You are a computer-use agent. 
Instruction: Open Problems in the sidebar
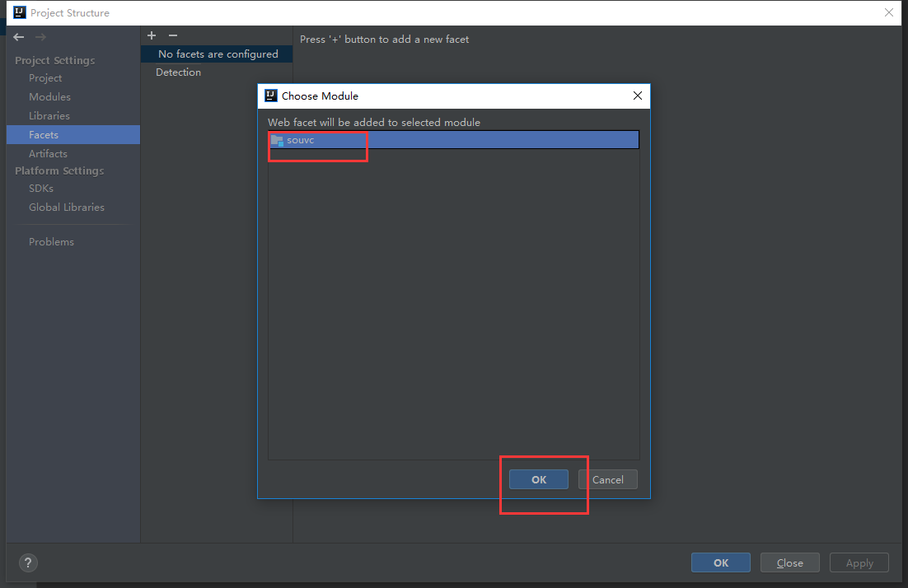coord(52,241)
